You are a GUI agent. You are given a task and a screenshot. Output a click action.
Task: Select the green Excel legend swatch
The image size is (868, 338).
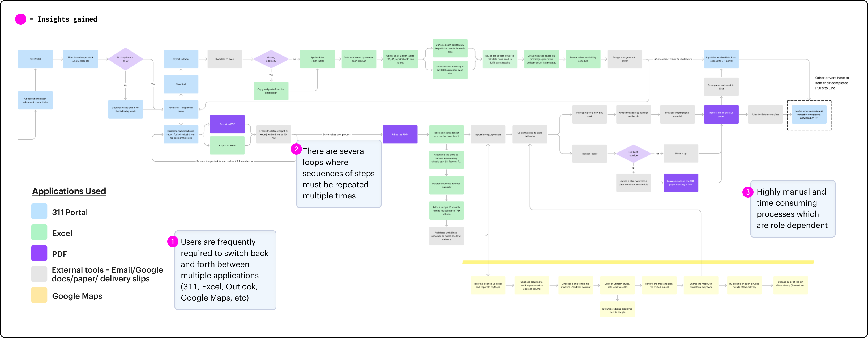pos(39,232)
